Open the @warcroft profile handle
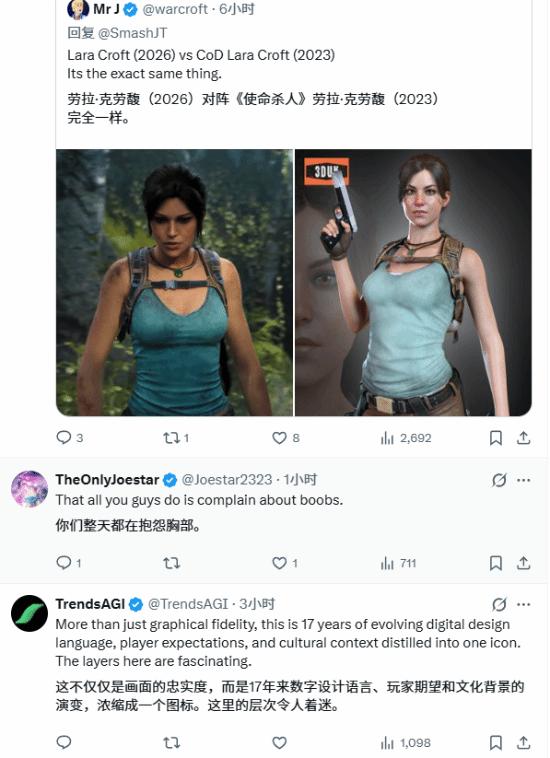Viewport: 550px width, 758px height. (x=175, y=9)
